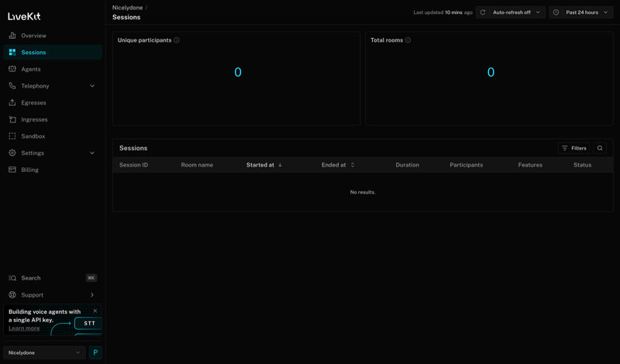Click the Egresses upload icon
The image size is (620, 364).
12,103
